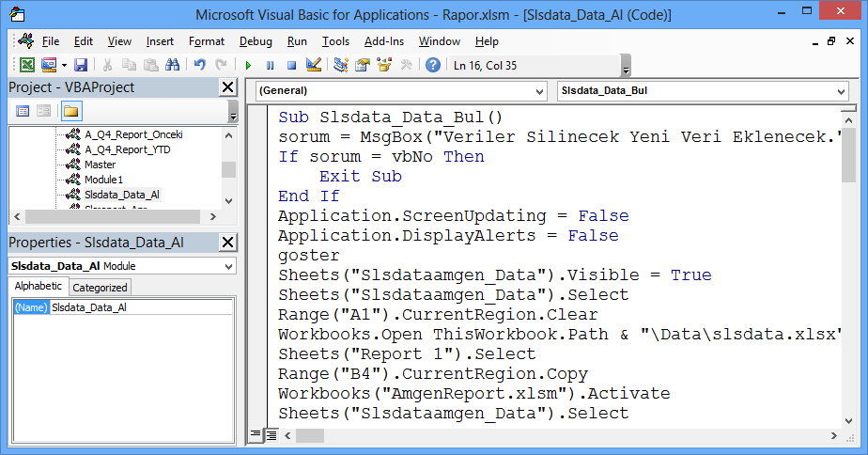The height and width of the screenshot is (455, 868).
Task: Click the Redo arrow icon
Action: point(221,65)
